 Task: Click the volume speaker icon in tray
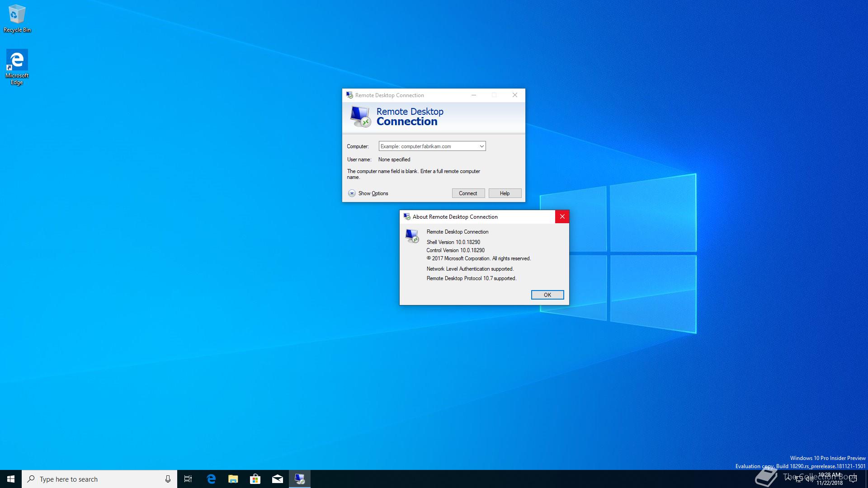point(809,479)
